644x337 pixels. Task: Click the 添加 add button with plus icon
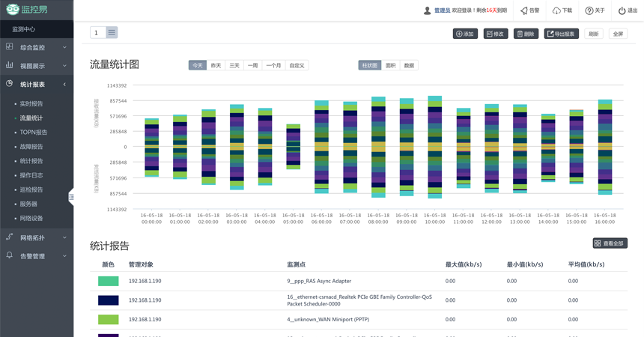tap(465, 34)
